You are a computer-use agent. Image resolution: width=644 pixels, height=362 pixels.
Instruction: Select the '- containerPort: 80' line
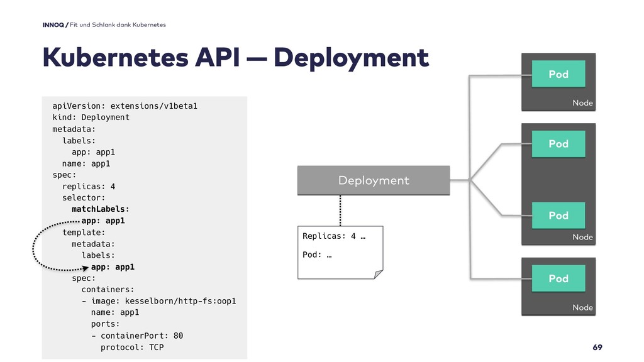(x=137, y=336)
